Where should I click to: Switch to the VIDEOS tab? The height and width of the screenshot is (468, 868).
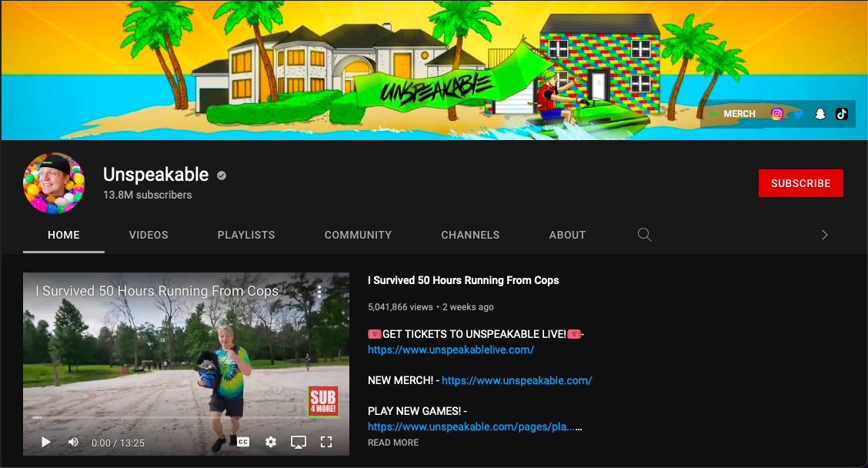tap(149, 235)
